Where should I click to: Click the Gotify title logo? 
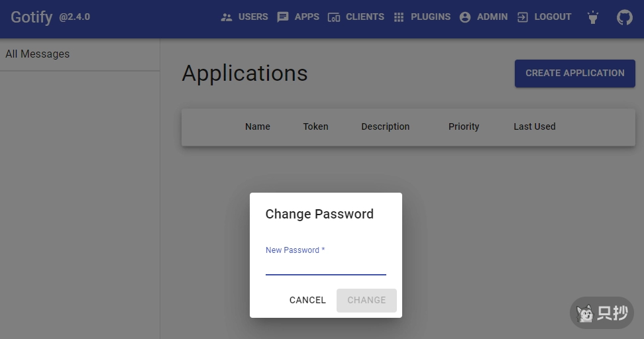coord(31,17)
